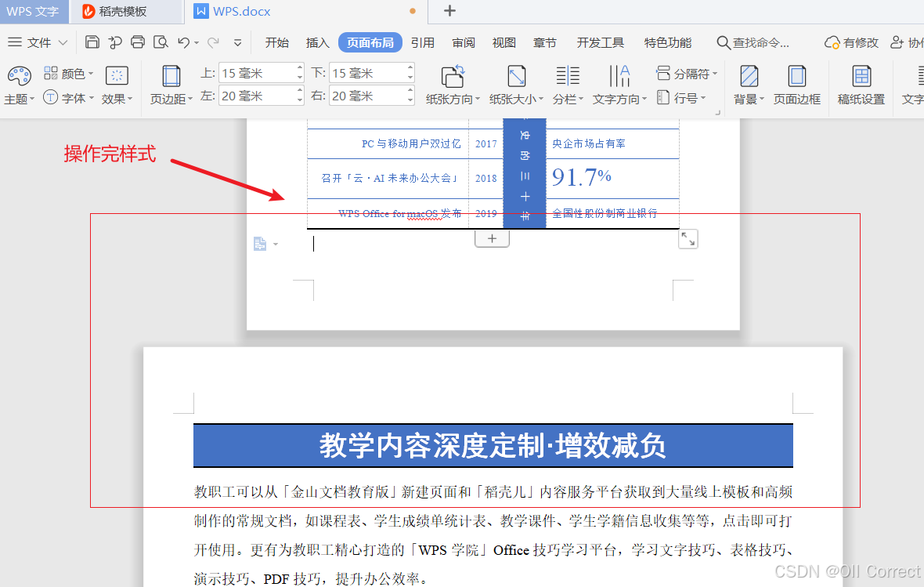Increase the left margin with up stepper
This screenshot has height=587, width=924.
300,90
